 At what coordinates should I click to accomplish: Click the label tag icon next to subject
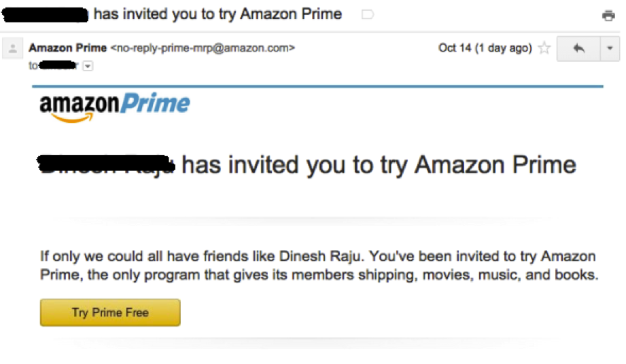pyautogui.click(x=367, y=15)
